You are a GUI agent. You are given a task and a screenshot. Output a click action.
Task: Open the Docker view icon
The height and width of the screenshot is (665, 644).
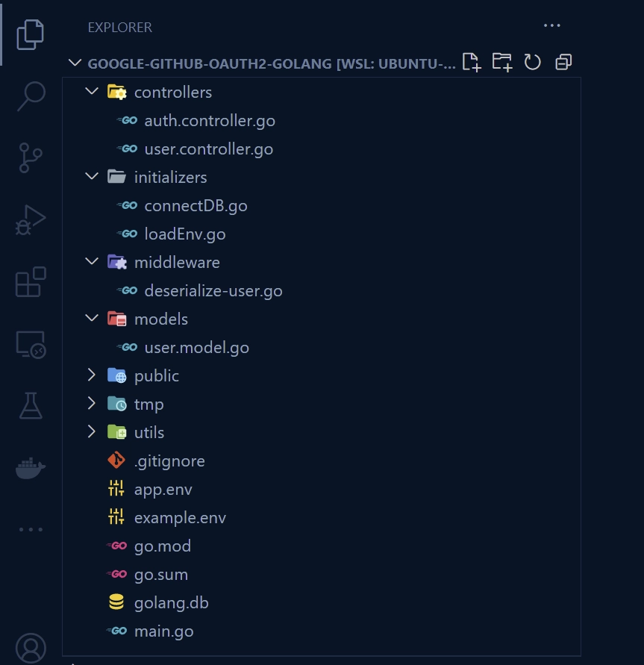[x=31, y=468]
